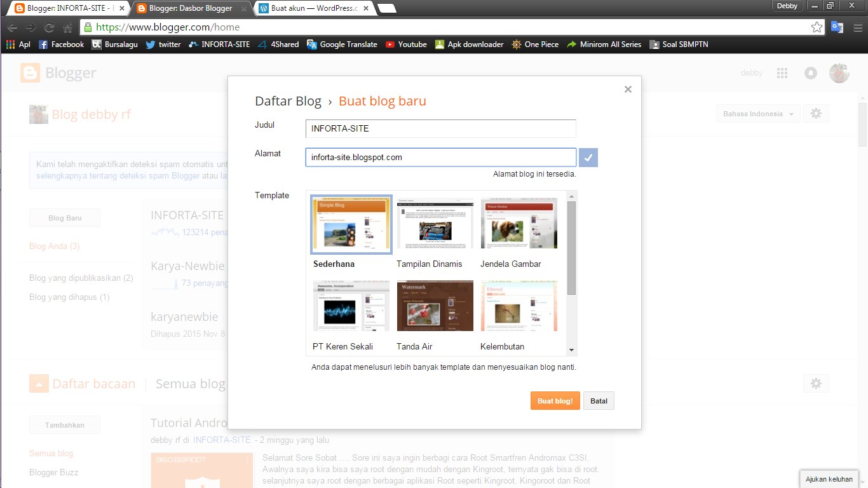Image resolution: width=868 pixels, height=488 pixels.
Task: Select the Sederhana template thumbnail
Action: tap(351, 224)
